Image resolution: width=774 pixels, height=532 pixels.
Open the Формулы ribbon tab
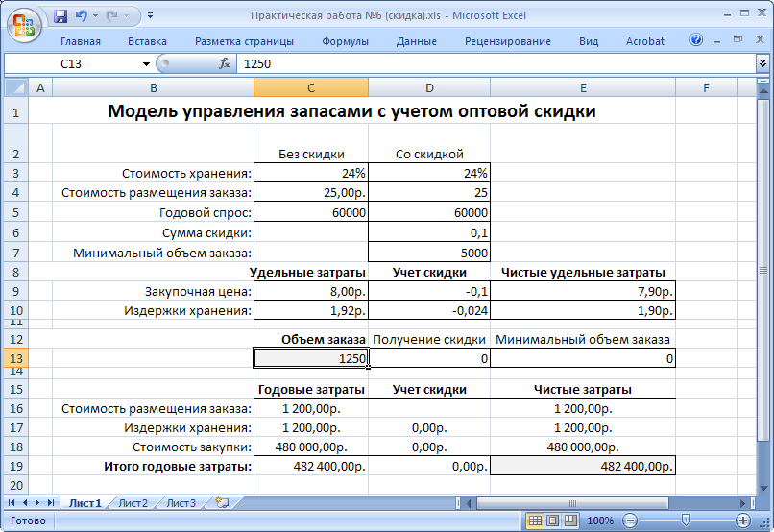345,41
